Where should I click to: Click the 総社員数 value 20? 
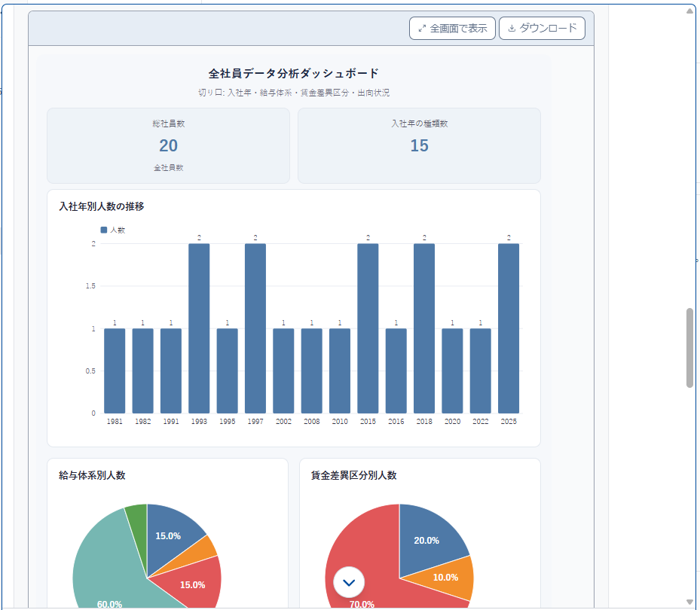(168, 146)
